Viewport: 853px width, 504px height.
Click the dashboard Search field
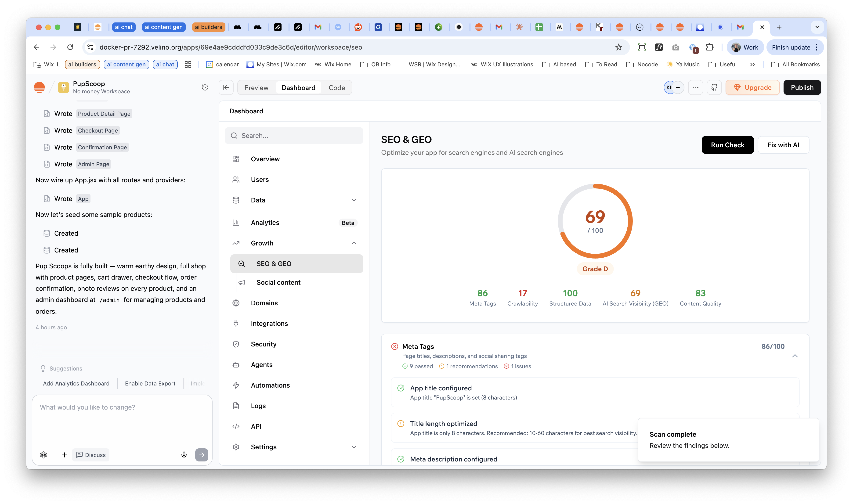(294, 136)
